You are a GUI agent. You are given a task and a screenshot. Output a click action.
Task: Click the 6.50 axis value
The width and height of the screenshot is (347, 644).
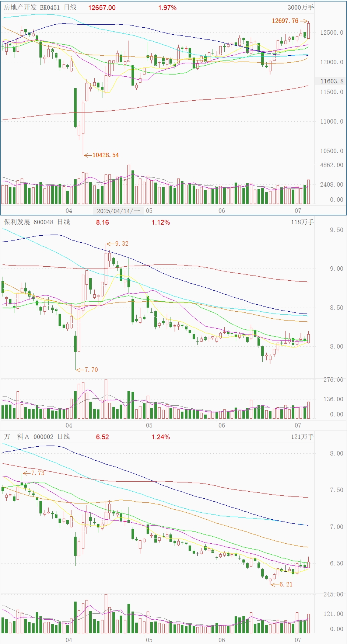click(x=336, y=563)
